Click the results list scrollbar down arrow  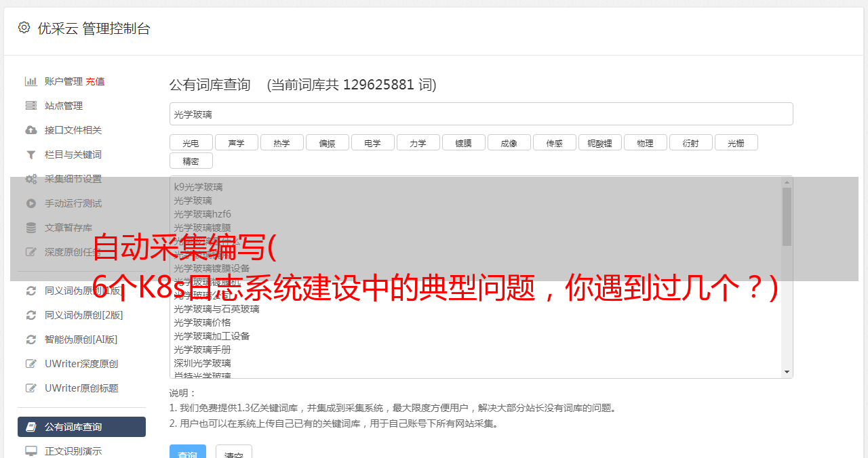coord(787,372)
